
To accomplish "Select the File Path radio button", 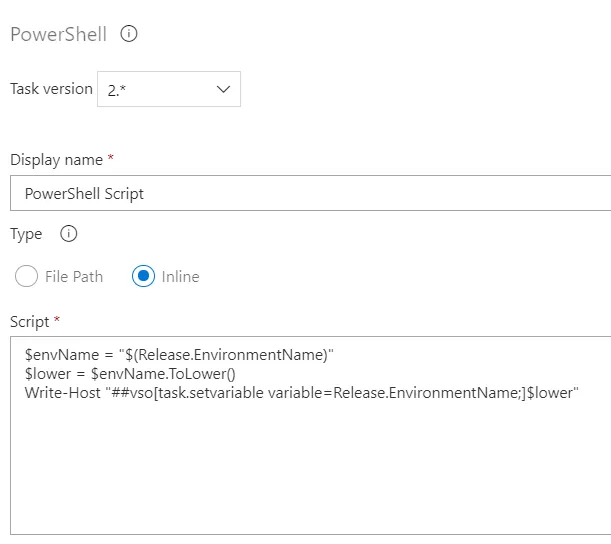I will click(x=27, y=276).
